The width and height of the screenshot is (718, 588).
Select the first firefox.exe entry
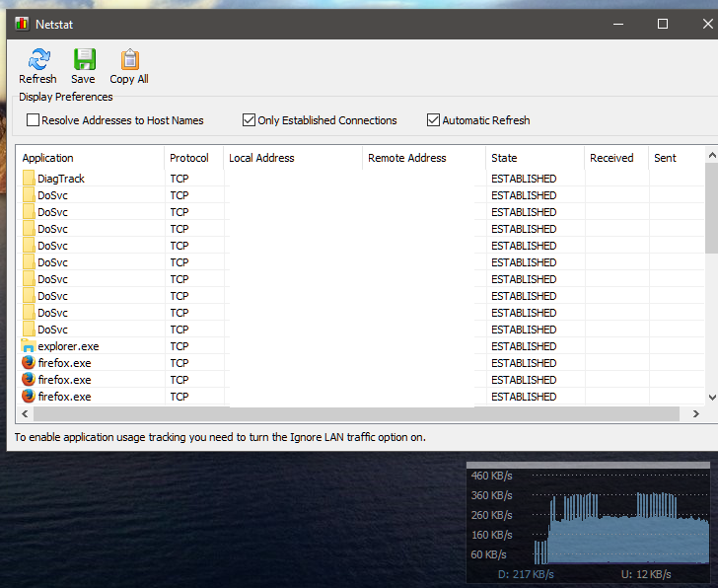tap(64, 363)
